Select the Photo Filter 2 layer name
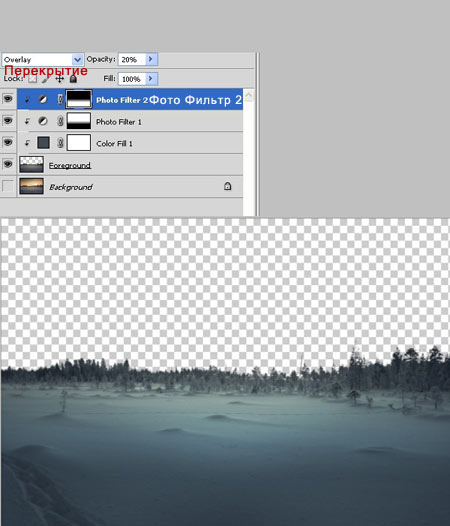Screen dimensions: 450x526 coord(122,100)
